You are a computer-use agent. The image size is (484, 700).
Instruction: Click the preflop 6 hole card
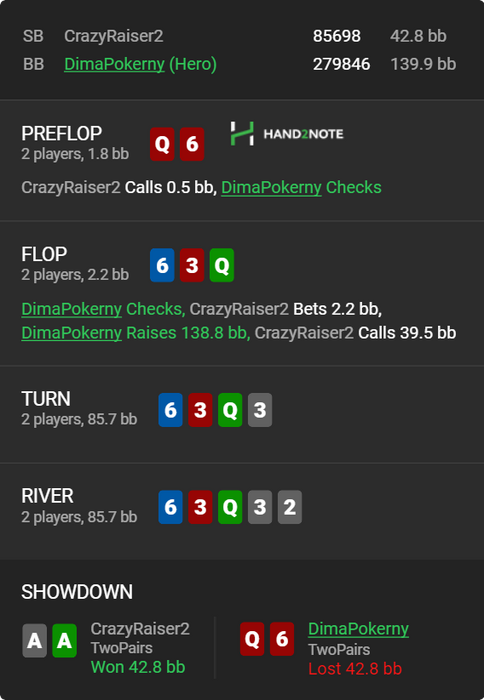coord(192,144)
